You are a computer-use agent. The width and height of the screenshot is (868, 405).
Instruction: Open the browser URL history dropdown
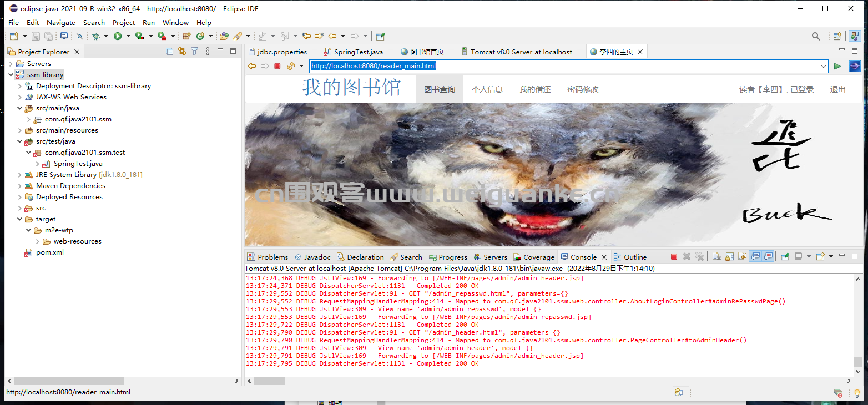click(824, 66)
